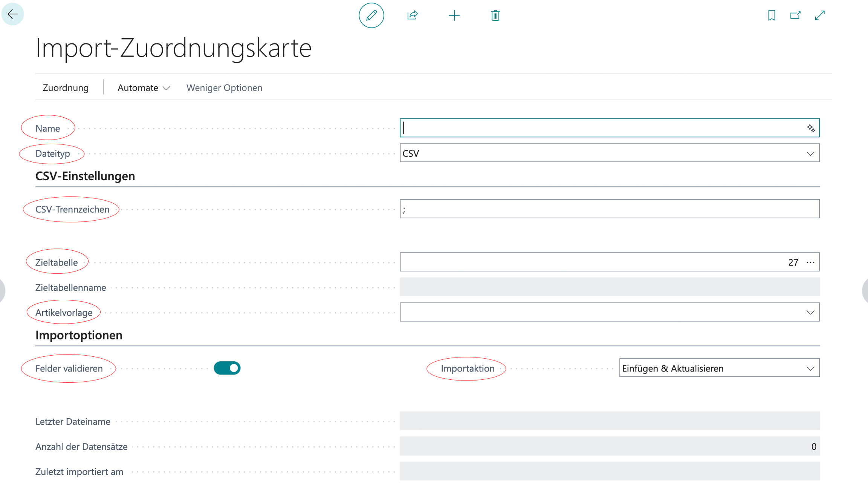Click the Zuletzt importiert am label
Screen dimensions: 868x494
pyautogui.click(x=79, y=472)
